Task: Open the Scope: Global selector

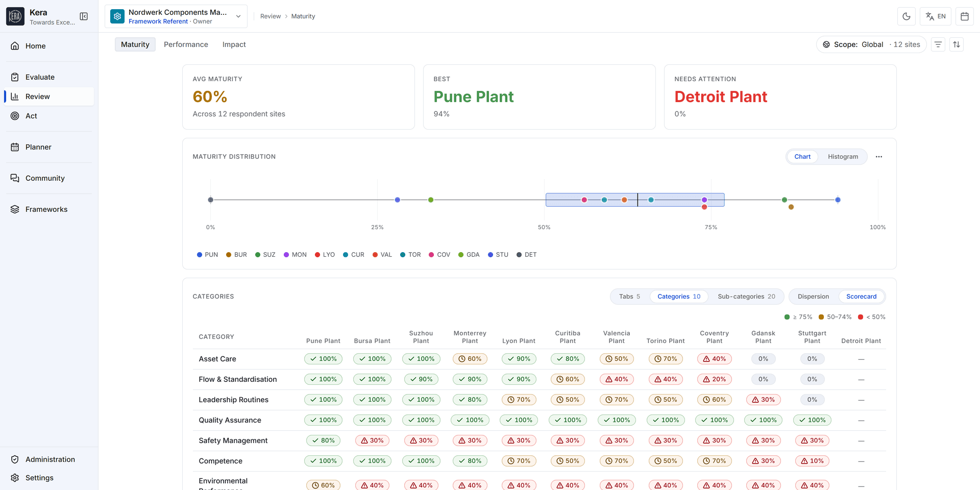Action: coord(871,45)
